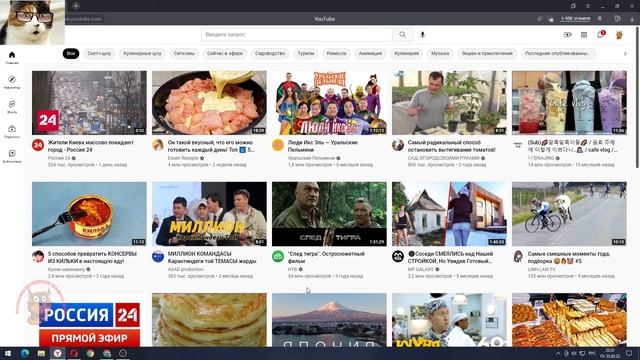This screenshot has width=640, height=360.
Task: Open the chicken frying pan video thumbnail
Action: coord(209,103)
